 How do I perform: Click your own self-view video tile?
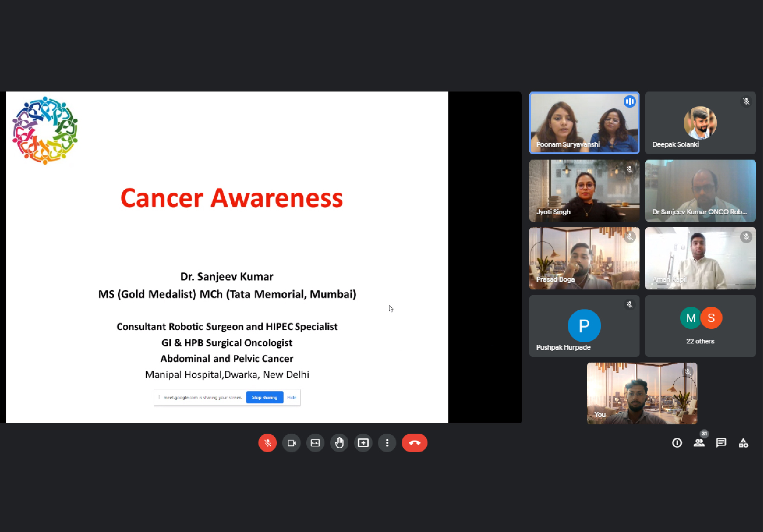pyautogui.click(x=642, y=393)
